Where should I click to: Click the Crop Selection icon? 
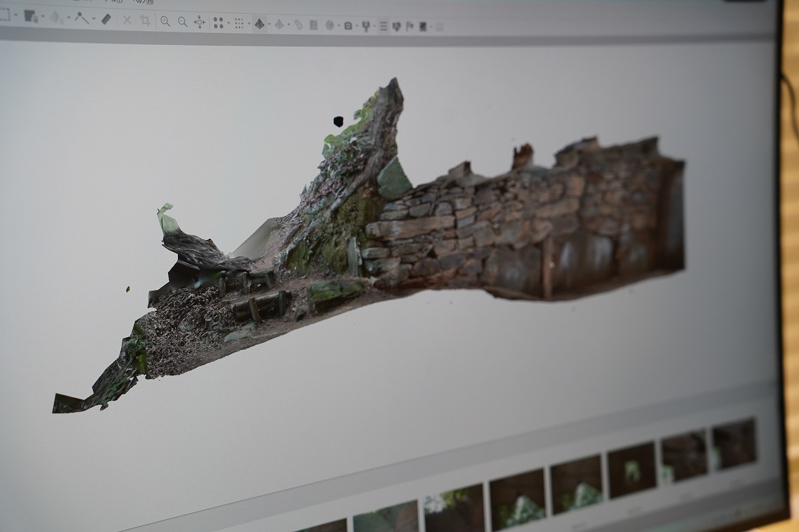(x=145, y=21)
